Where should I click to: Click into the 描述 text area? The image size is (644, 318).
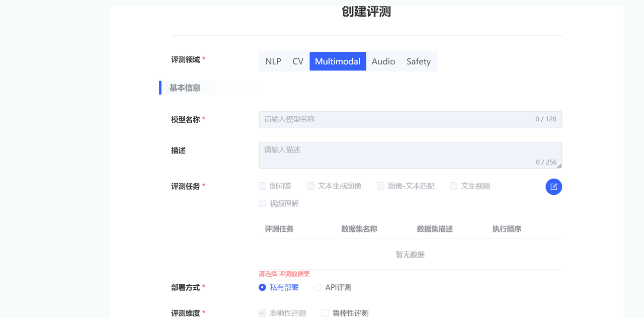pos(397,154)
